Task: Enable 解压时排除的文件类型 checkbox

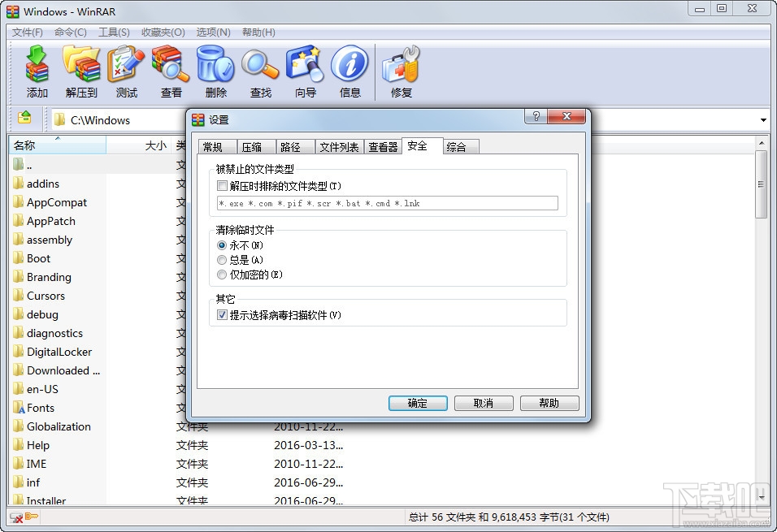Action: pyautogui.click(x=222, y=186)
